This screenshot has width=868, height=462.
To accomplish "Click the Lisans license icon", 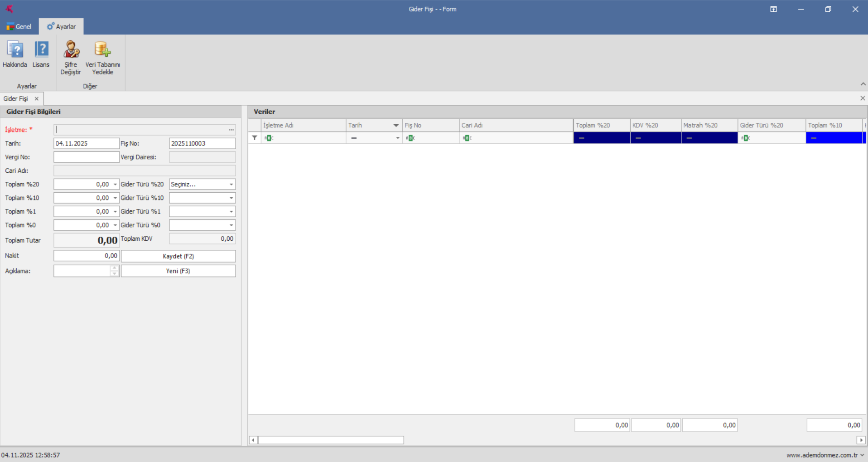I will 41,49.
